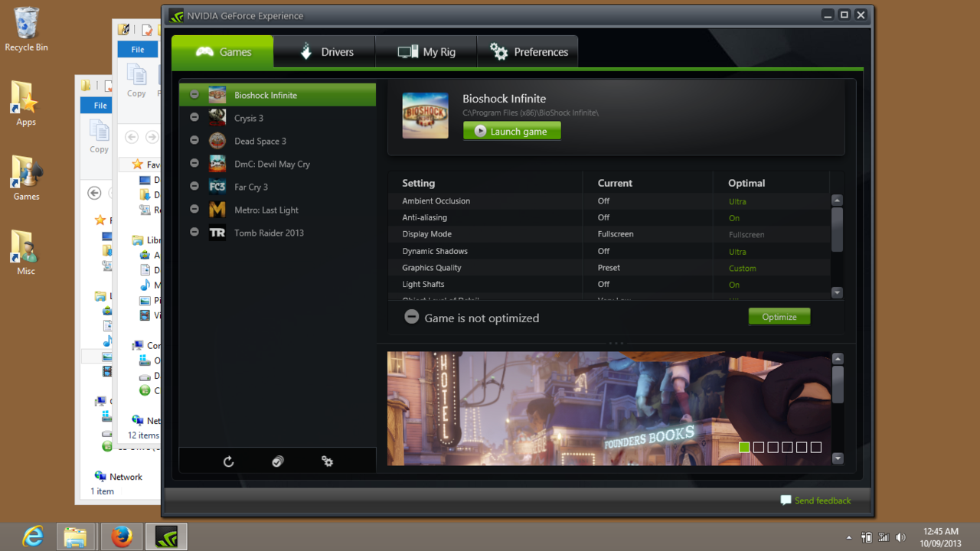Open the volume control in the system tray
This screenshot has height=551, width=980.
[x=900, y=537]
